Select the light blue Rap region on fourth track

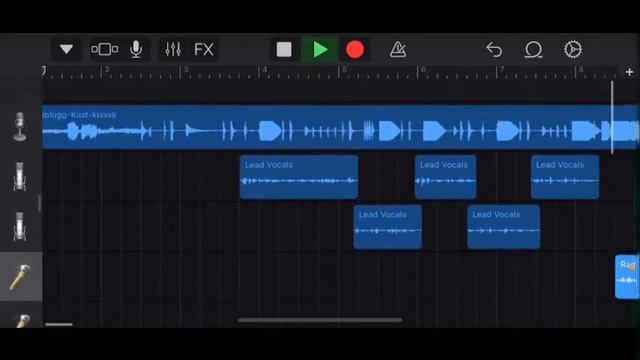click(627, 276)
